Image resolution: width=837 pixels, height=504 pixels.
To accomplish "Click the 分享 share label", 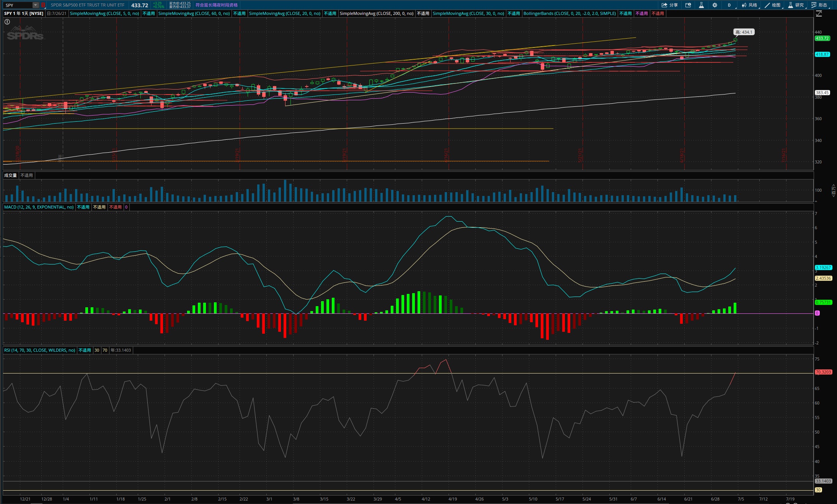I will [674, 5].
